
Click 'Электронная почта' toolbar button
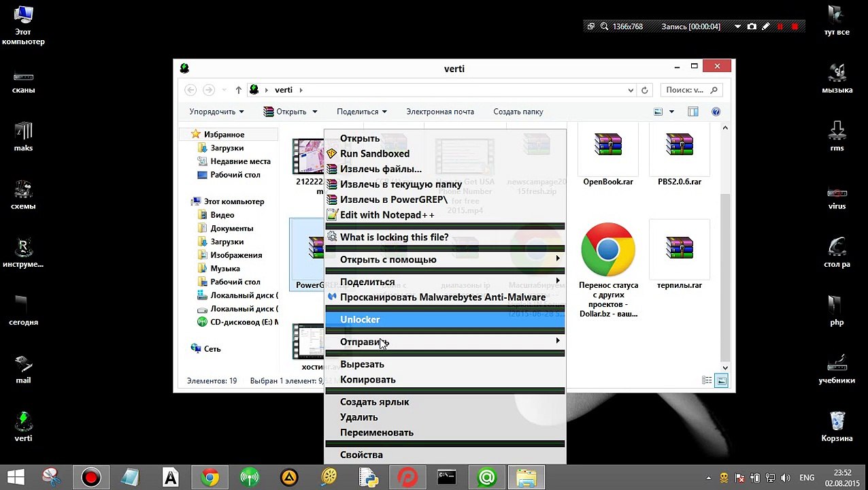tap(440, 112)
